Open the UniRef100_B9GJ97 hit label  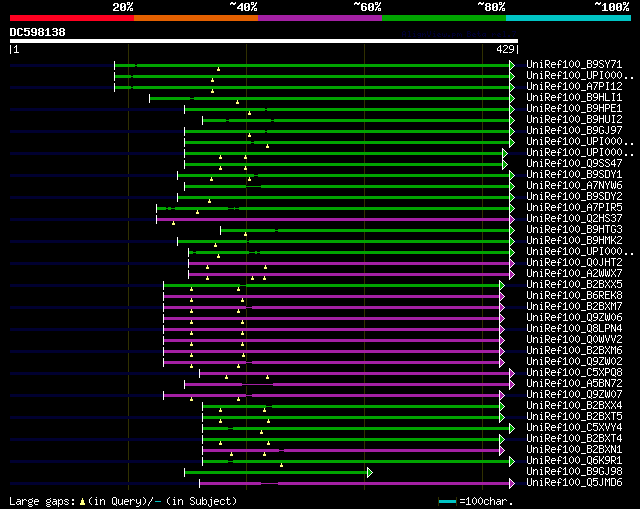click(x=574, y=131)
